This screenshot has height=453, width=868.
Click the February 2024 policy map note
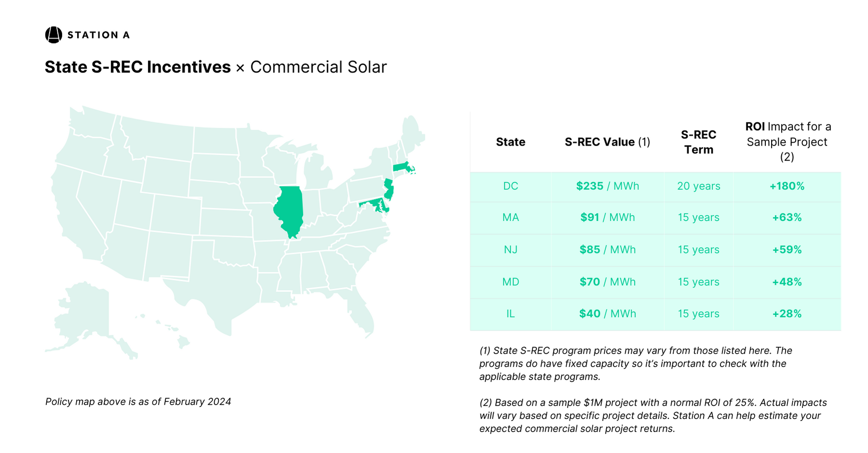138,401
